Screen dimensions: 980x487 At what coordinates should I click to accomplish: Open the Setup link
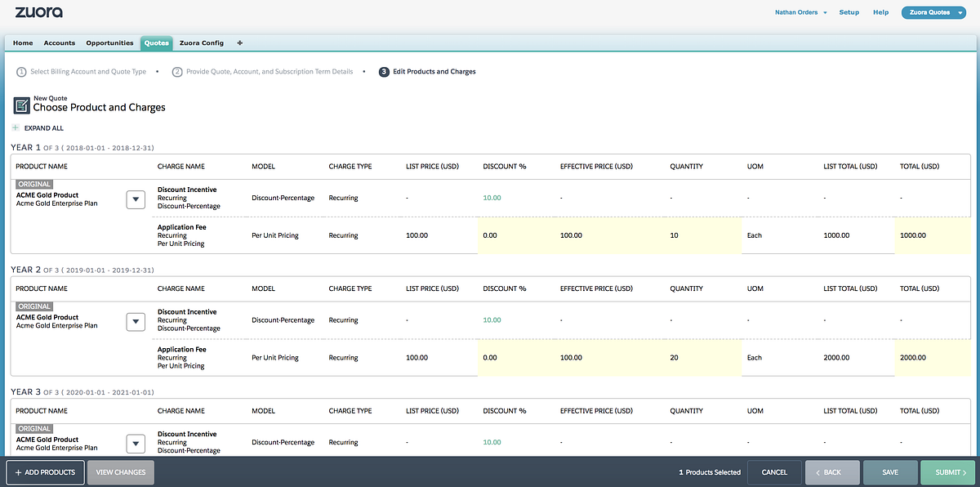pyautogui.click(x=849, y=12)
